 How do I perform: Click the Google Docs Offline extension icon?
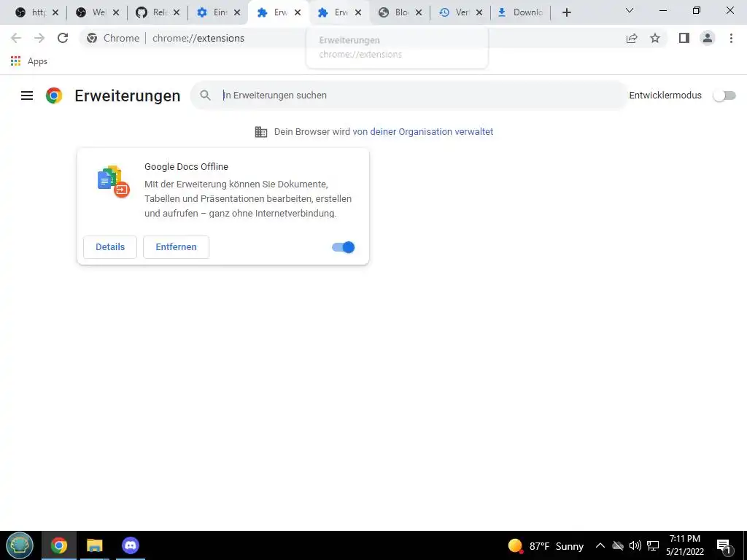point(113,182)
